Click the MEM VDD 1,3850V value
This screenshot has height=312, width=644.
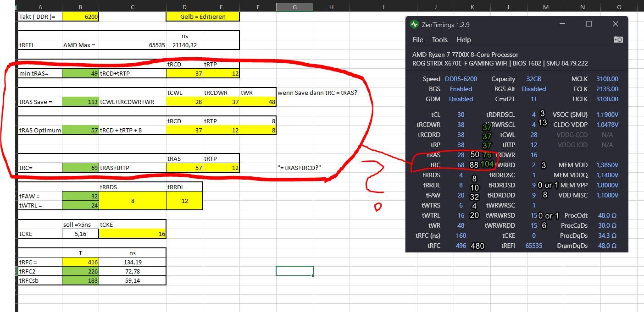tap(607, 165)
